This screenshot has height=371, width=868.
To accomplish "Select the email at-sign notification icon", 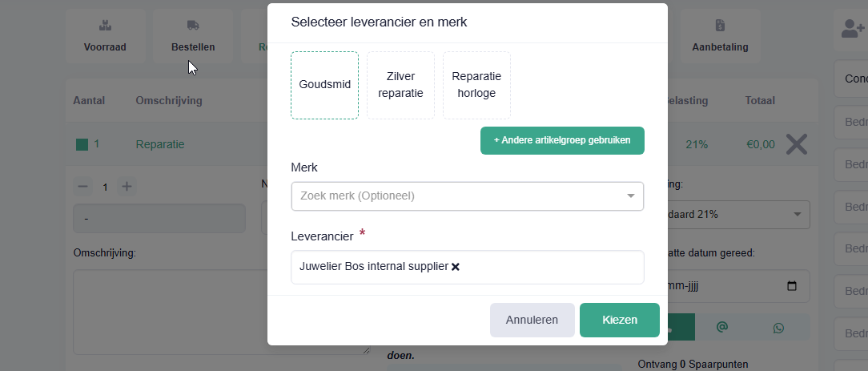I will (721, 327).
